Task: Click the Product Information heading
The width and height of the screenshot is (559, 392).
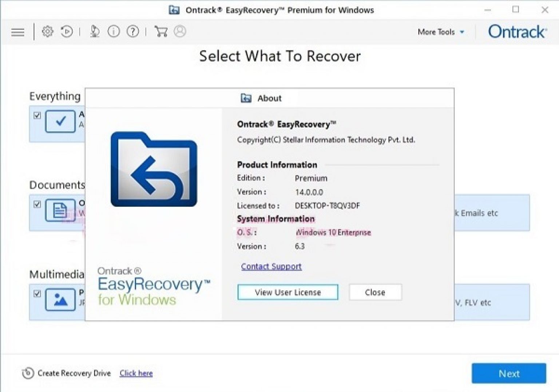Action: point(277,165)
